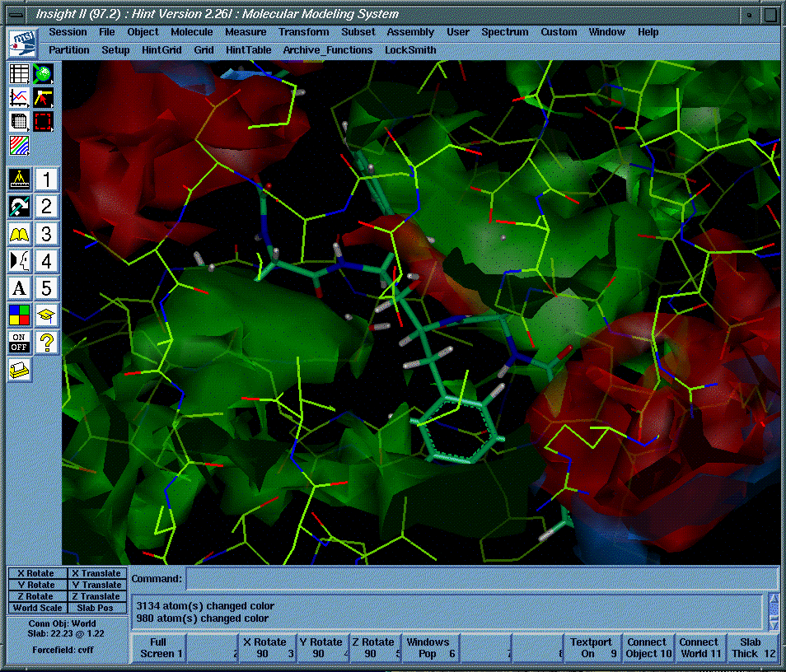
Task: Open the Assembly menu
Action: pos(410,32)
